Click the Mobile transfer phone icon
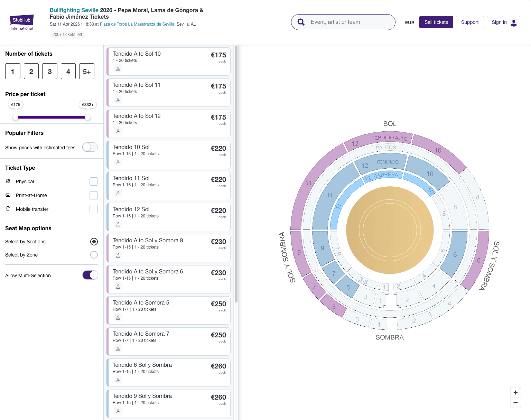 tap(8, 209)
